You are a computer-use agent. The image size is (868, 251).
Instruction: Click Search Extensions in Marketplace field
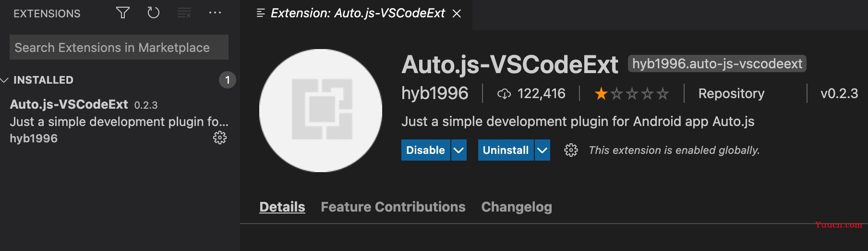(x=119, y=47)
